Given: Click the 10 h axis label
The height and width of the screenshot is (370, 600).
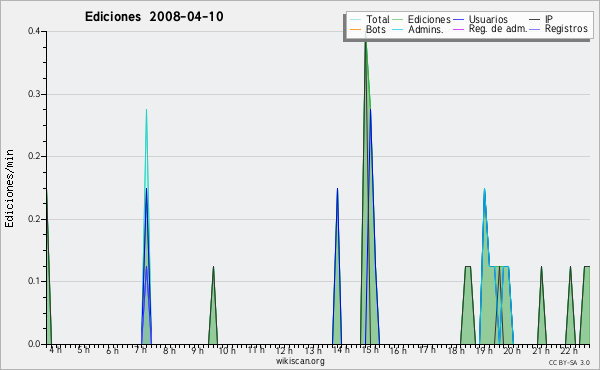Looking at the screenshot, I should (x=227, y=350).
